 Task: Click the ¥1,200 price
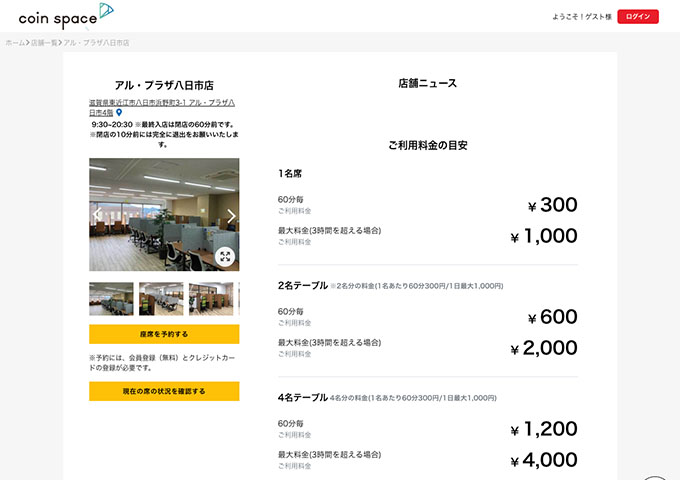(x=544, y=429)
